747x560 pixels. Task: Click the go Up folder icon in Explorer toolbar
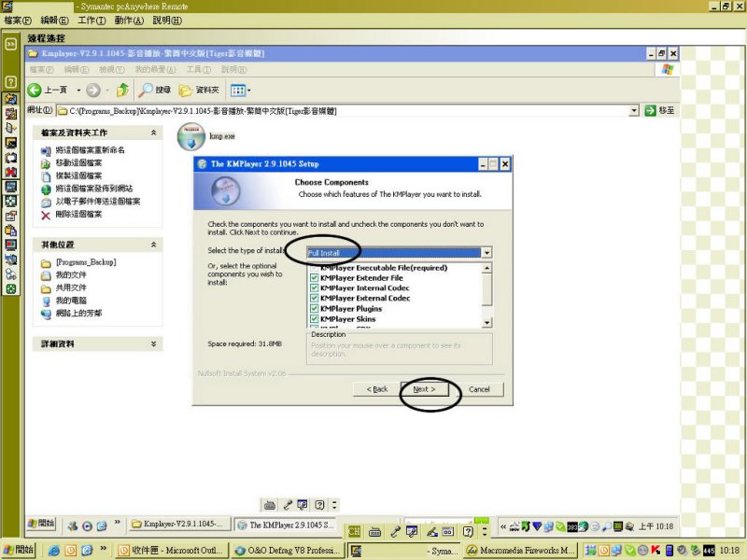click(122, 90)
